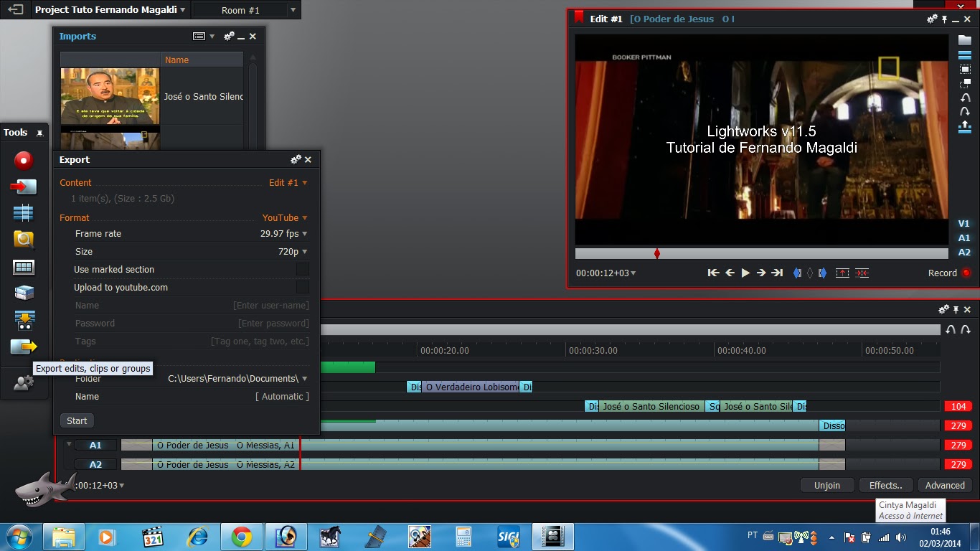Open the export Folder path dropdown
The image size is (980, 551).
237,378
